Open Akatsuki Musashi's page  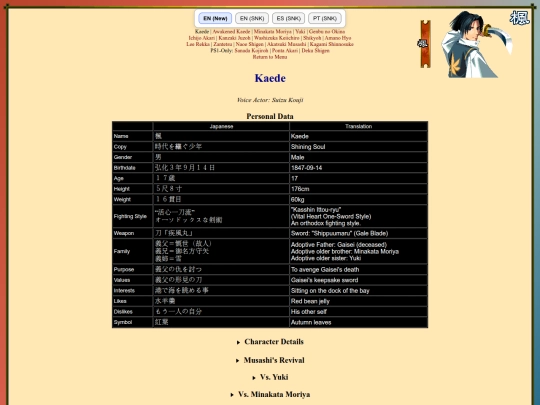click(287, 44)
